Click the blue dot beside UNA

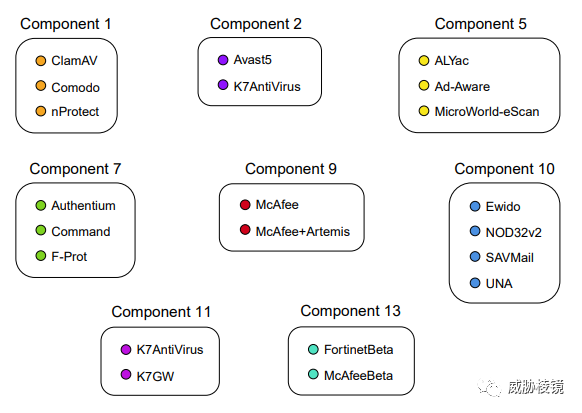475,283
